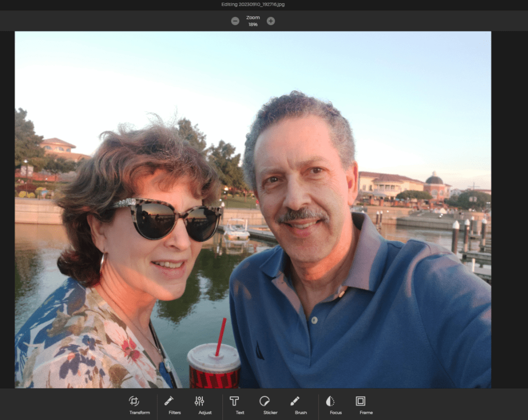Open the Sticker tool icon
The width and height of the screenshot is (528, 420).
[x=264, y=401]
